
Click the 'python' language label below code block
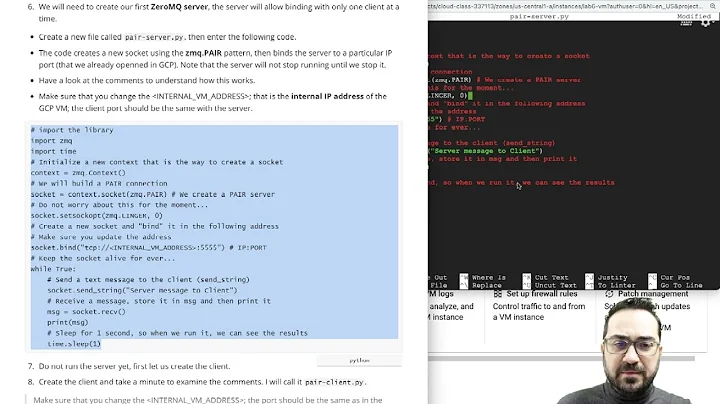(359, 361)
